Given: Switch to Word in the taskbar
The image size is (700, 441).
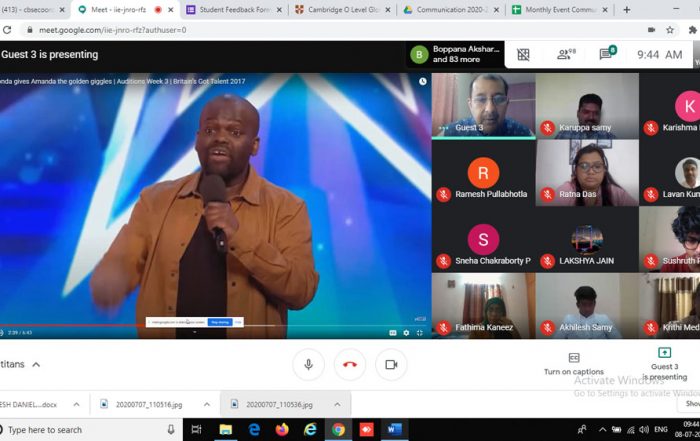Looking at the screenshot, I should click(x=394, y=430).
